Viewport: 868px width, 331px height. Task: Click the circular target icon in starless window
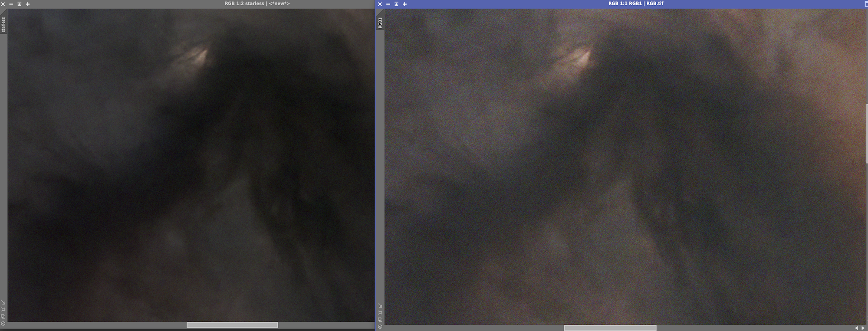(x=3, y=324)
